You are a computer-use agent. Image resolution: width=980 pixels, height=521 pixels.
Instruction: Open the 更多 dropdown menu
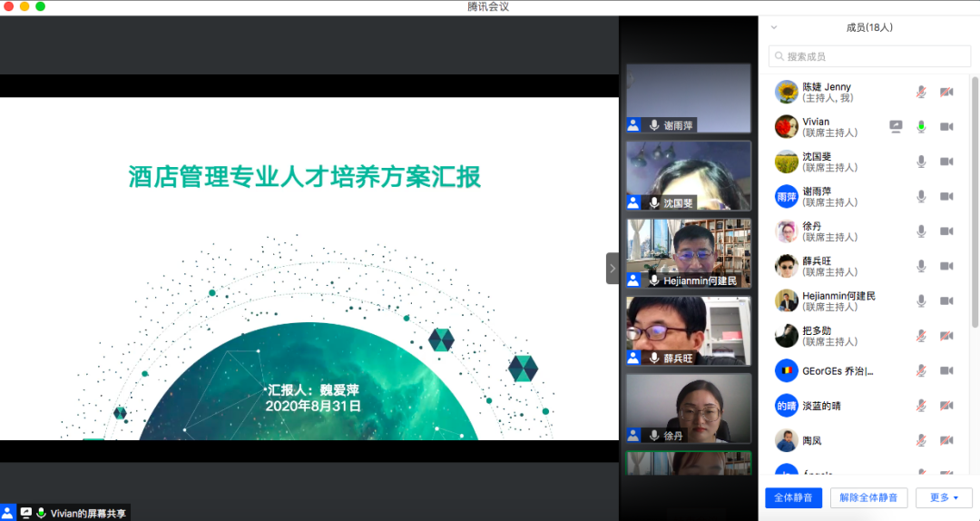pyautogui.click(x=944, y=497)
